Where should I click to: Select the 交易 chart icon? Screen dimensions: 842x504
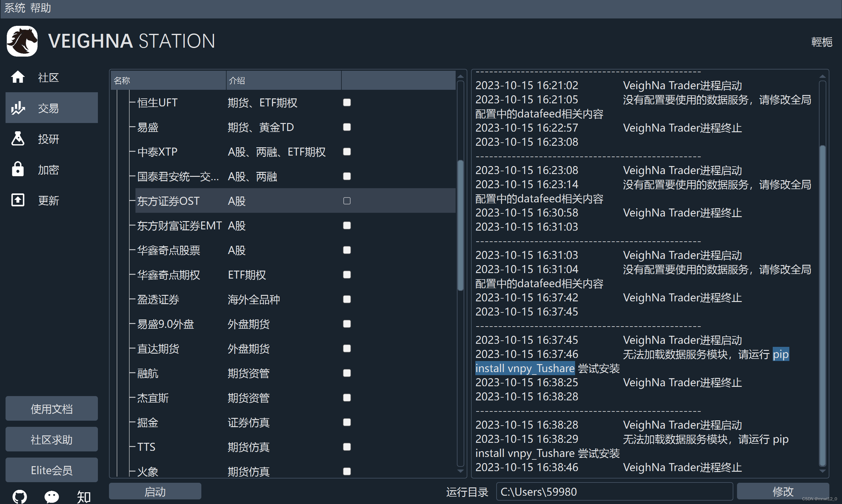click(18, 108)
